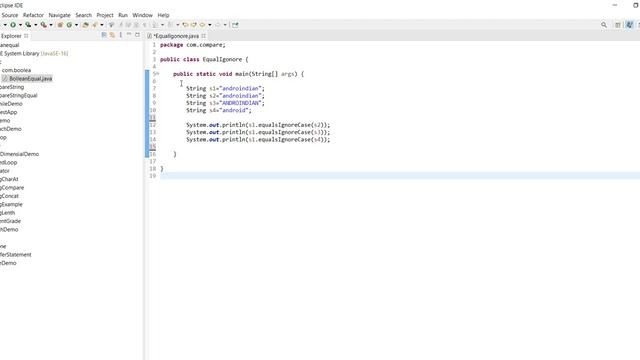Go to Previous Edit Location icon
Viewport: 640px width, 360px height.
click(185, 25)
